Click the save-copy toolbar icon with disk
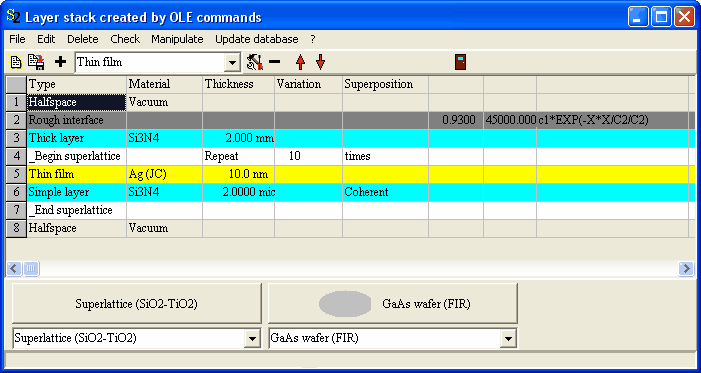Viewport: 701px width, 373px height. point(36,62)
